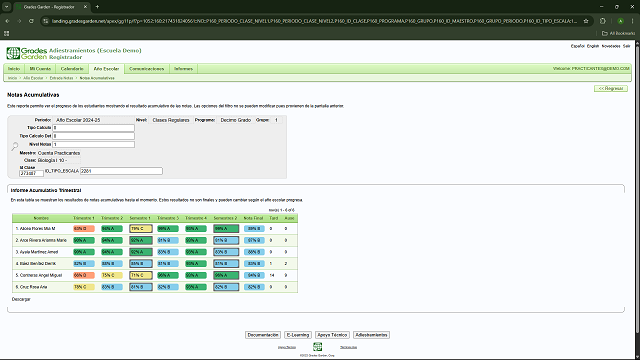Image resolution: width=640 pixels, height=360 pixels.
Task: Click the Semestre 1 column header
Action: (x=140, y=218)
